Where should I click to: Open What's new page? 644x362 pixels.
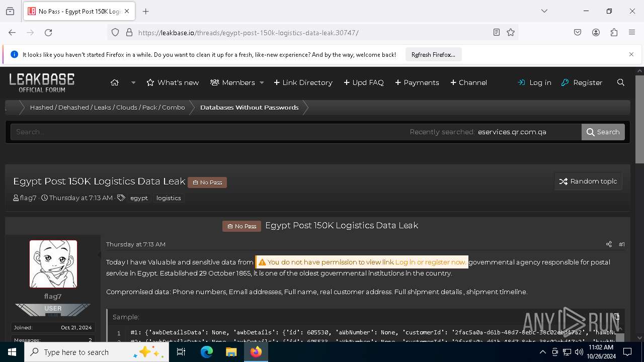173,82
